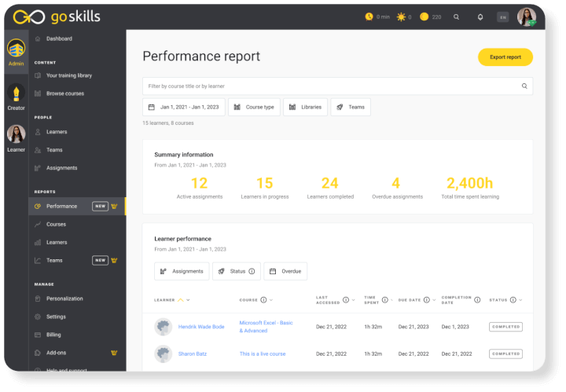Open Billing page
The height and width of the screenshot is (392, 566).
point(53,335)
